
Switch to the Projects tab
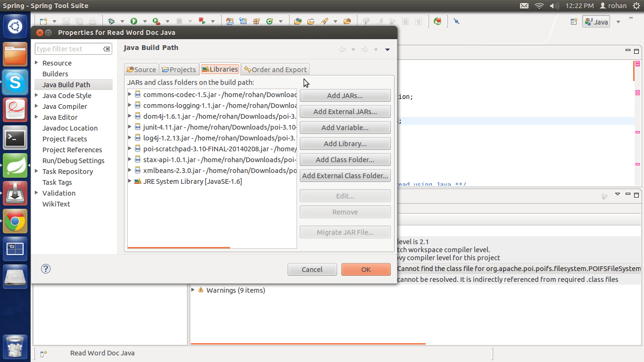coord(179,69)
